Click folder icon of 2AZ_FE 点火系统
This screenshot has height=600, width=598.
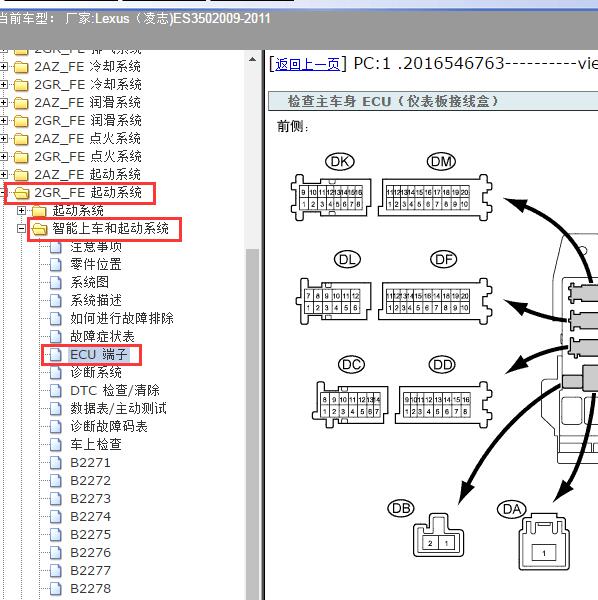coord(21,139)
